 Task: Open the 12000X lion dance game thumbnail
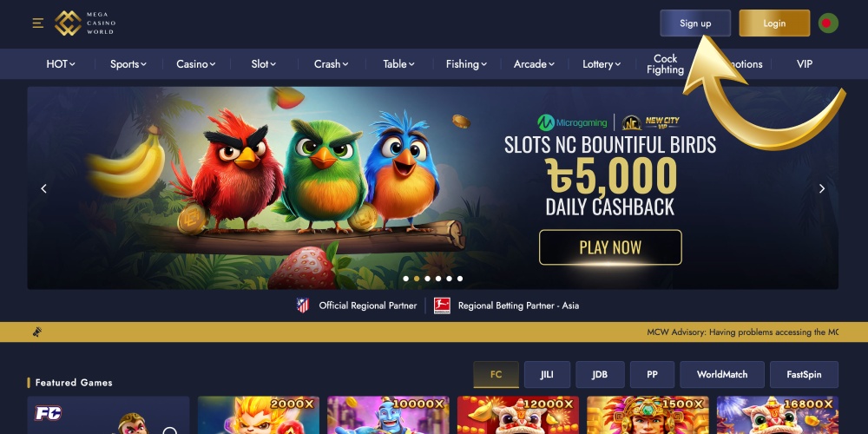pos(518,415)
